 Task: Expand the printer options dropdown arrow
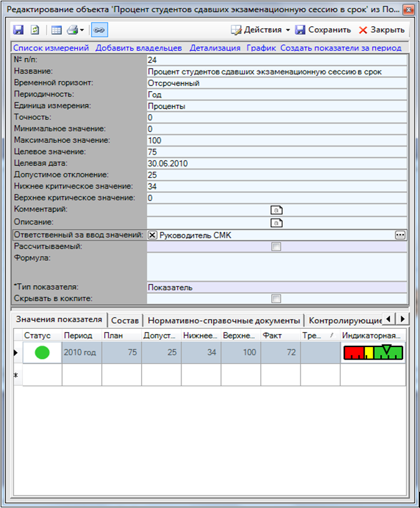click(82, 30)
